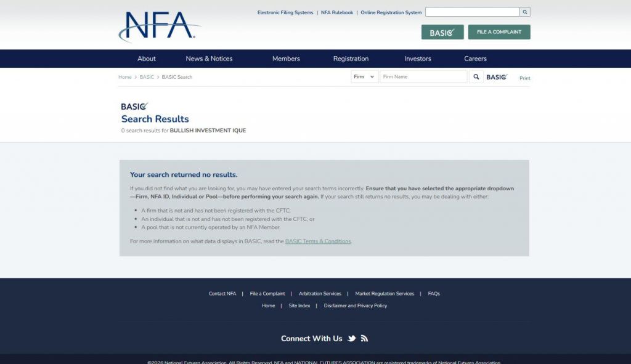
Task: Open the About menu
Action: [x=147, y=59]
